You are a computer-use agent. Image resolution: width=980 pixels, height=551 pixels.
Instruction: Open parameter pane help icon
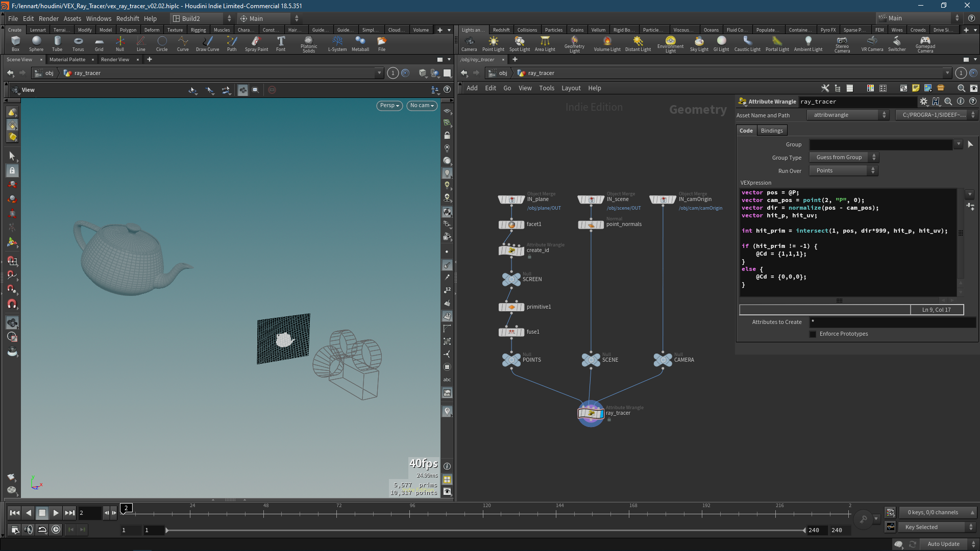click(x=973, y=102)
